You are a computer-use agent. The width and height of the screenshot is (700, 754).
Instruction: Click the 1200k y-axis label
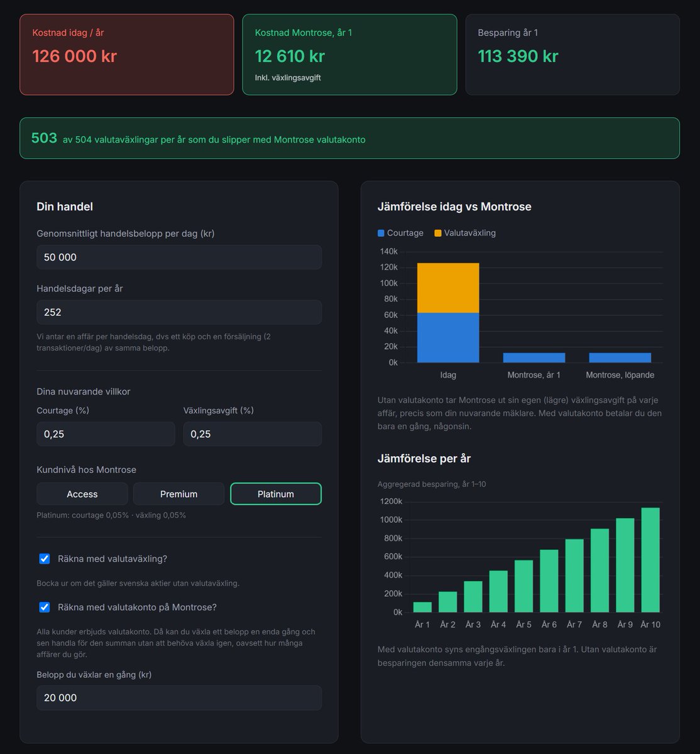coord(390,501)
